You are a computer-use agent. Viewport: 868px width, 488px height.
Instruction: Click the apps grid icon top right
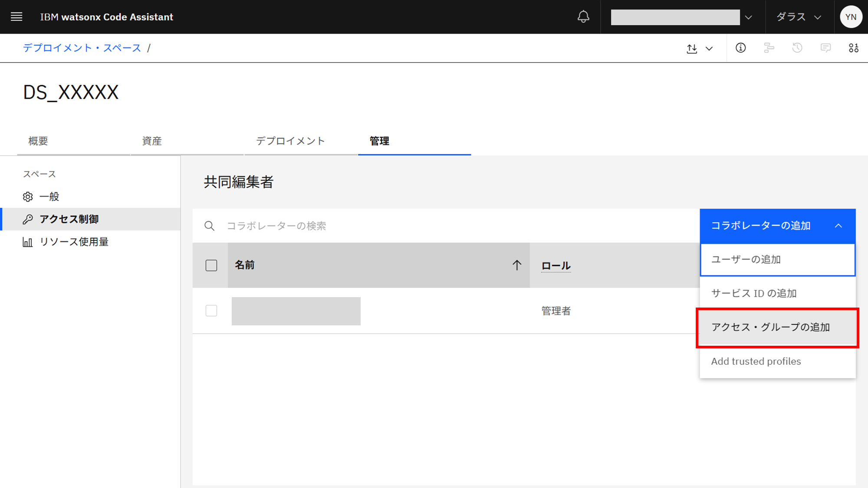pyautogui.click(x=854, y=48)
